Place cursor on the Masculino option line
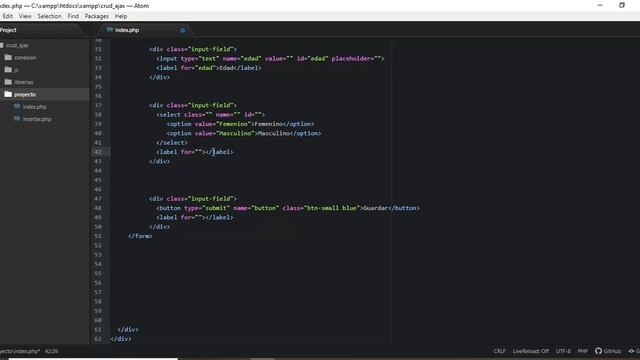Image resolution: width=640 pixels, height=360 pixels. tap(244, 133)
